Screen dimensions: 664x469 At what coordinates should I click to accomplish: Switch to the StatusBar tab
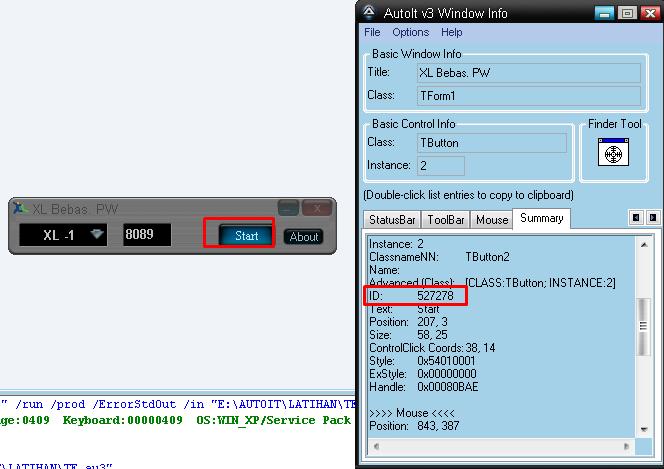[x=392, y=220]
